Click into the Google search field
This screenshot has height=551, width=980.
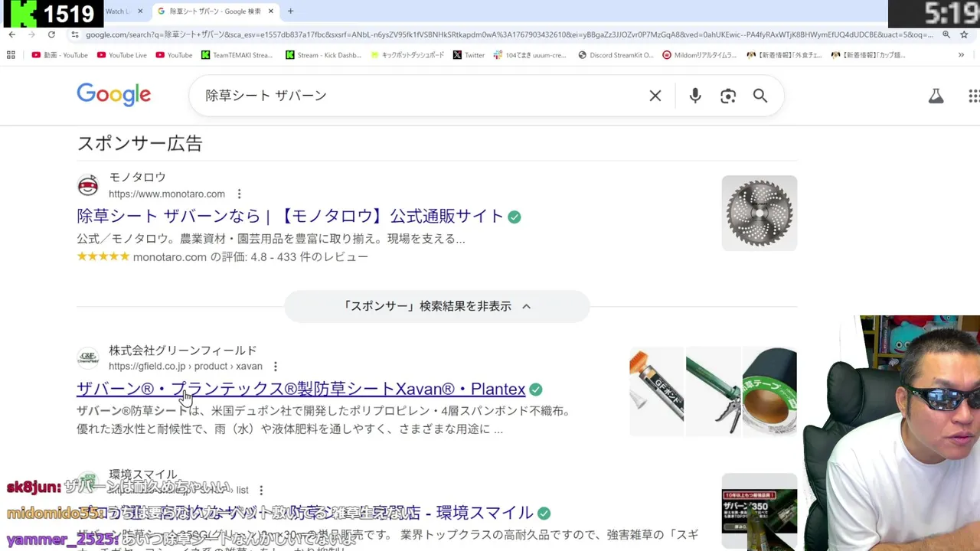[421, 96]
